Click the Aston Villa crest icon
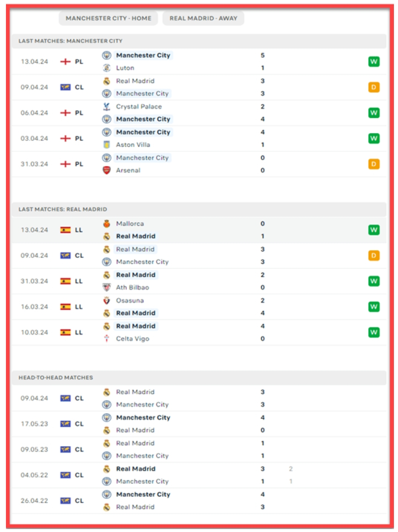 point(107,145)
